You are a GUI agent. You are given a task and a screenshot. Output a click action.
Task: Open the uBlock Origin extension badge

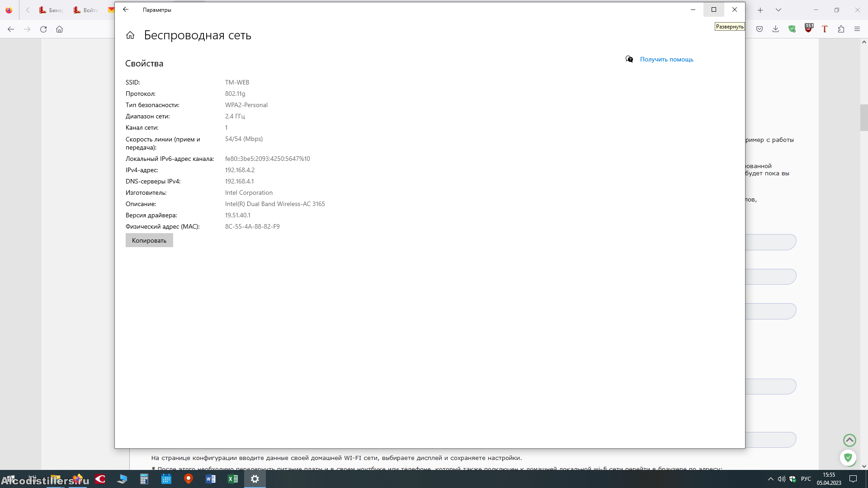coord(809,28)
